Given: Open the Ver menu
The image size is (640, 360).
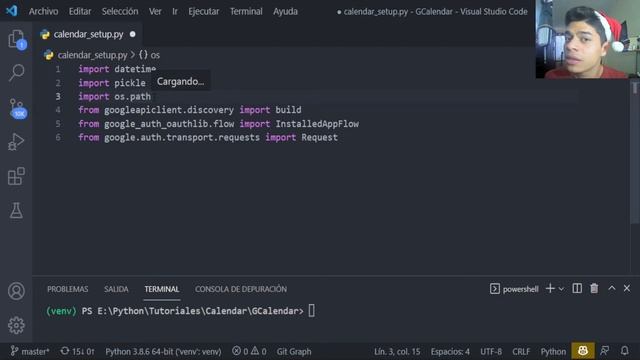Looking at the screenshot, I should coord(155,11).
